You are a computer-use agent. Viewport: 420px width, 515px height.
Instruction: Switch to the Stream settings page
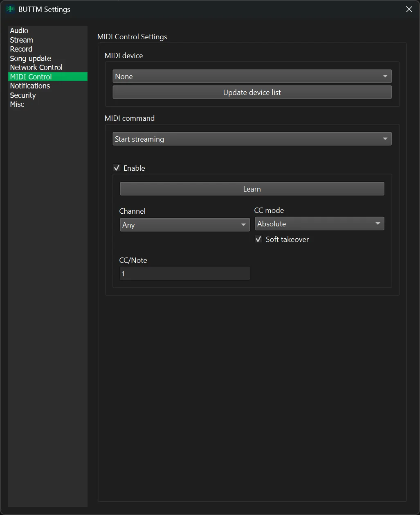tap(21, 40)
